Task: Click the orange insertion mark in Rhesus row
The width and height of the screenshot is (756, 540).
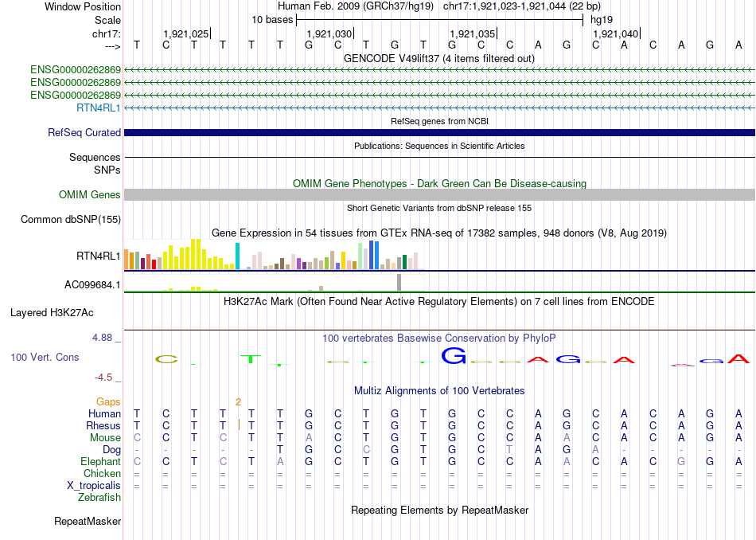Action: pos(239,425)
